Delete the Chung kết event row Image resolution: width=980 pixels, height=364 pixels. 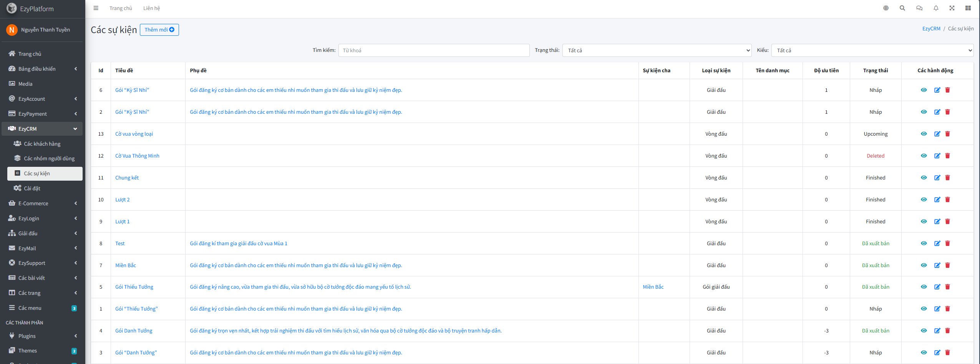[947, 178]
